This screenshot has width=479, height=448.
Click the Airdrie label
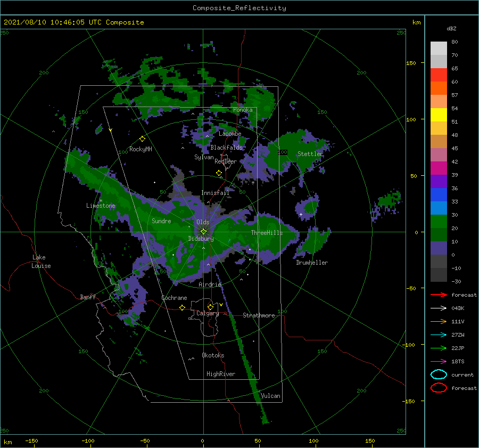coord(210,284)
